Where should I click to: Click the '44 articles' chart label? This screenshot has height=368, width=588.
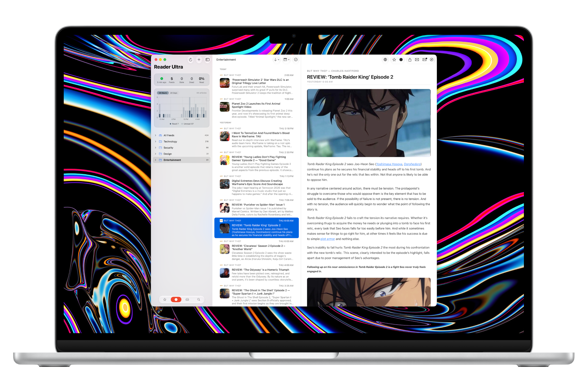202,93
